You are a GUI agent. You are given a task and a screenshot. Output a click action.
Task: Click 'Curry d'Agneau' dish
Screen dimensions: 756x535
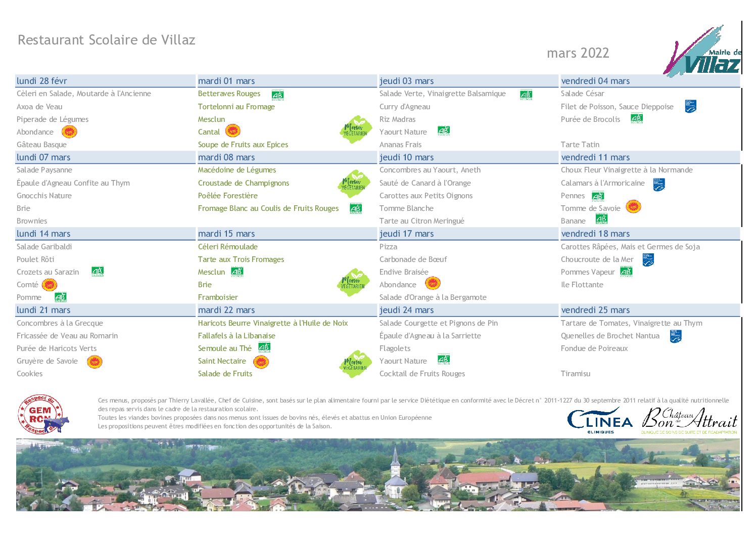(x=405, y=107)
